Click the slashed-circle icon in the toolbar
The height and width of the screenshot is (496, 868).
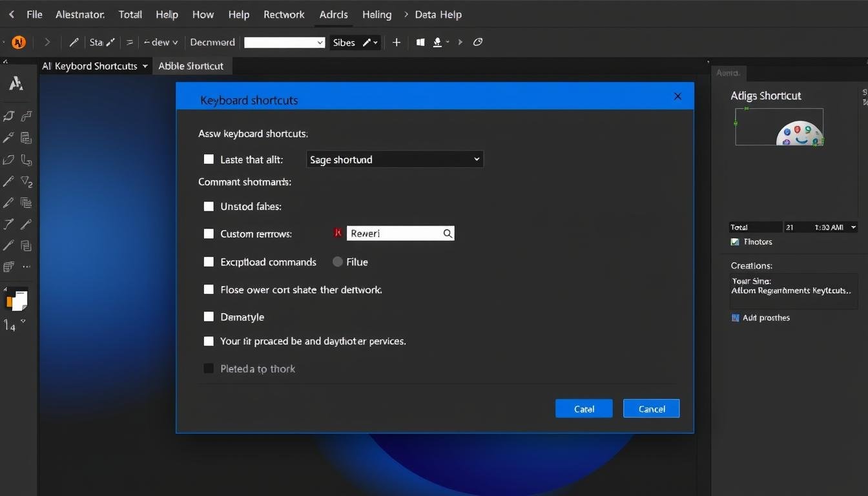[478, 43]
